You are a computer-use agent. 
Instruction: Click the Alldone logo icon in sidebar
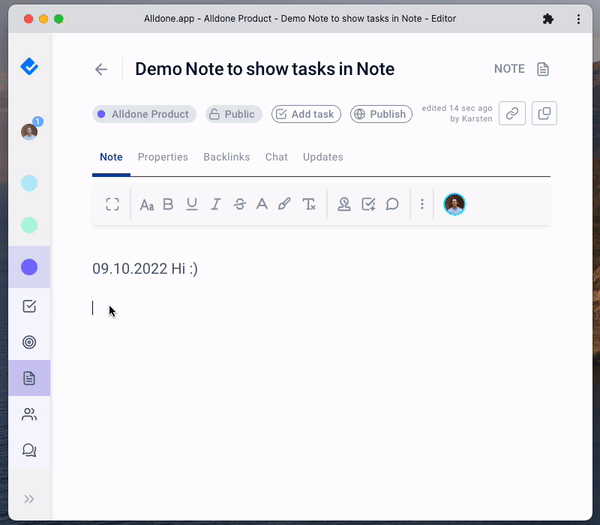[29, 67]
